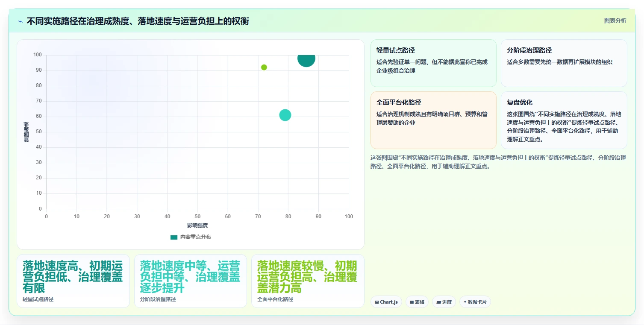Image resolution: width=644 pixels, height=325 pixels.
Task: Select the 落地速度较慢、初期运营负担高 stat card
Action: click(308, 281)
